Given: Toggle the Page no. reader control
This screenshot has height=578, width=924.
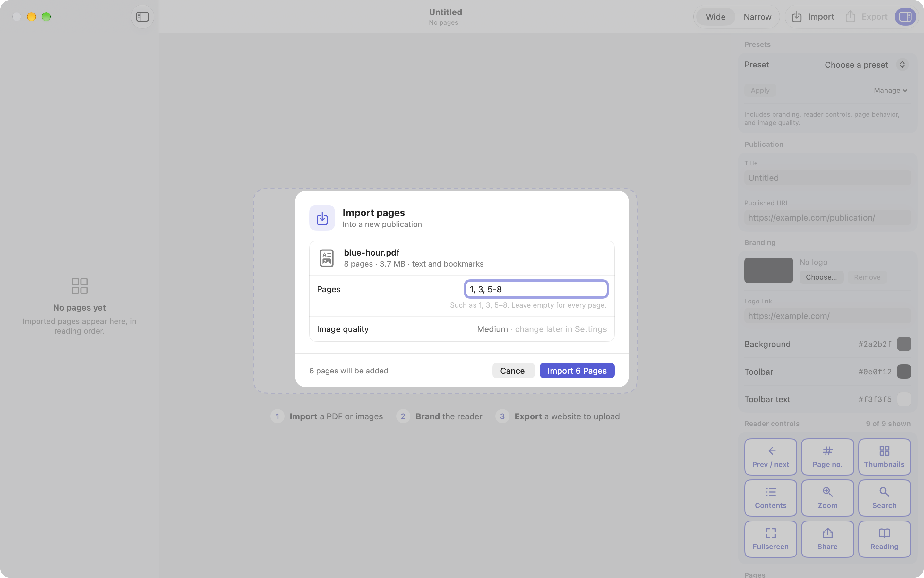Looking at the screenshot, I should coord(827,457).
